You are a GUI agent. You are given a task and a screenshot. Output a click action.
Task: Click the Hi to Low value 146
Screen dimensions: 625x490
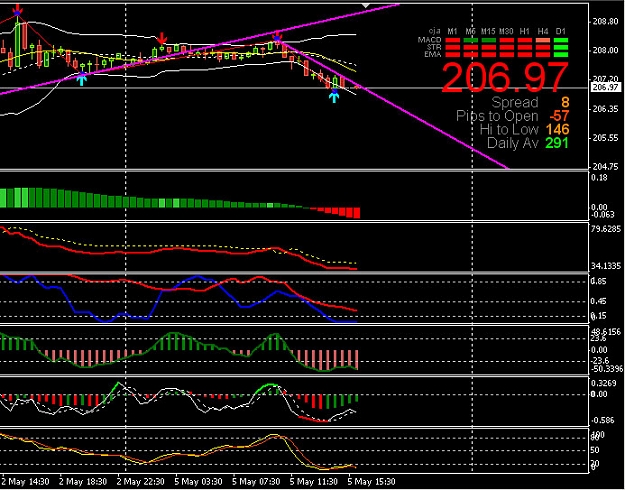557,130
